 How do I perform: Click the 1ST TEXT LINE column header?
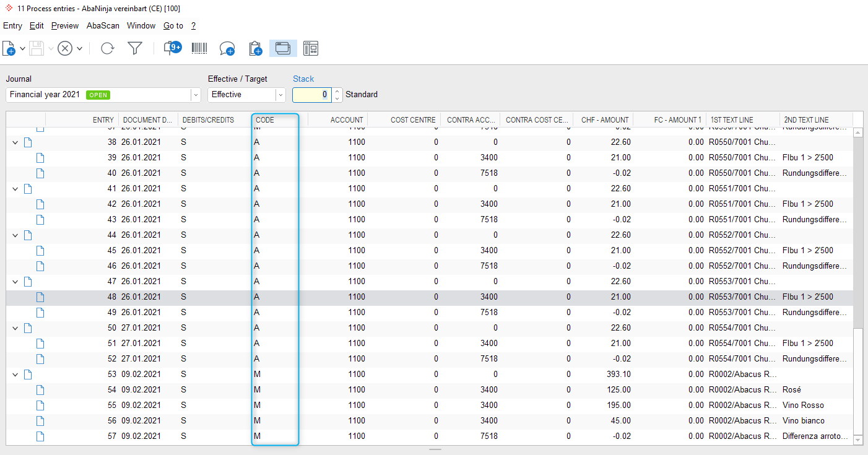click(x=743, y=119)
